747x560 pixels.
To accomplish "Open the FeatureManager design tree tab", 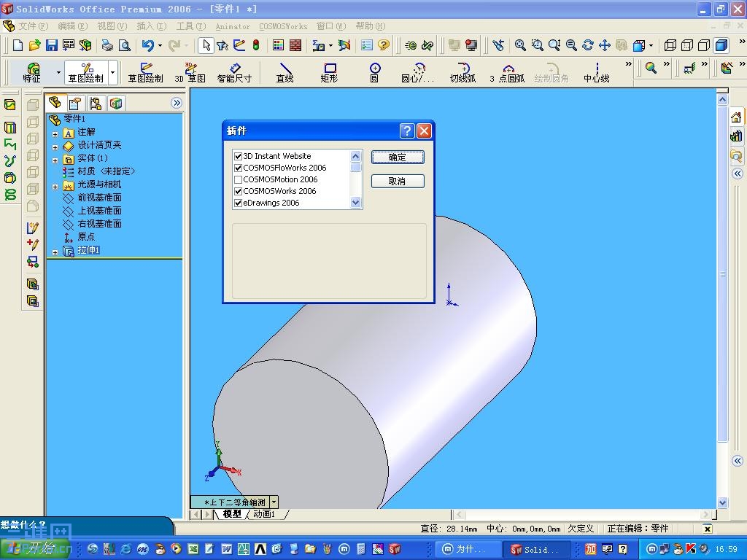I will [x=55, y=102].
